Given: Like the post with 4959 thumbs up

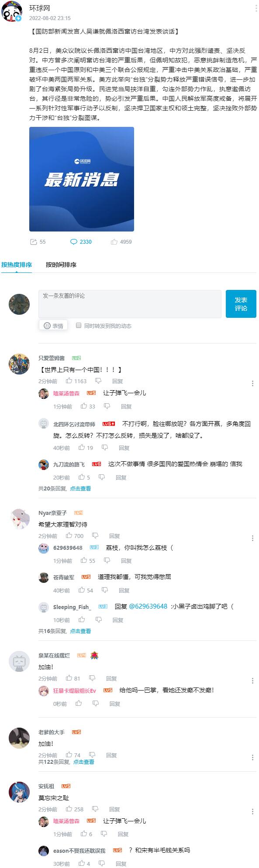Looking at the screenshot, I should [114, 242].
